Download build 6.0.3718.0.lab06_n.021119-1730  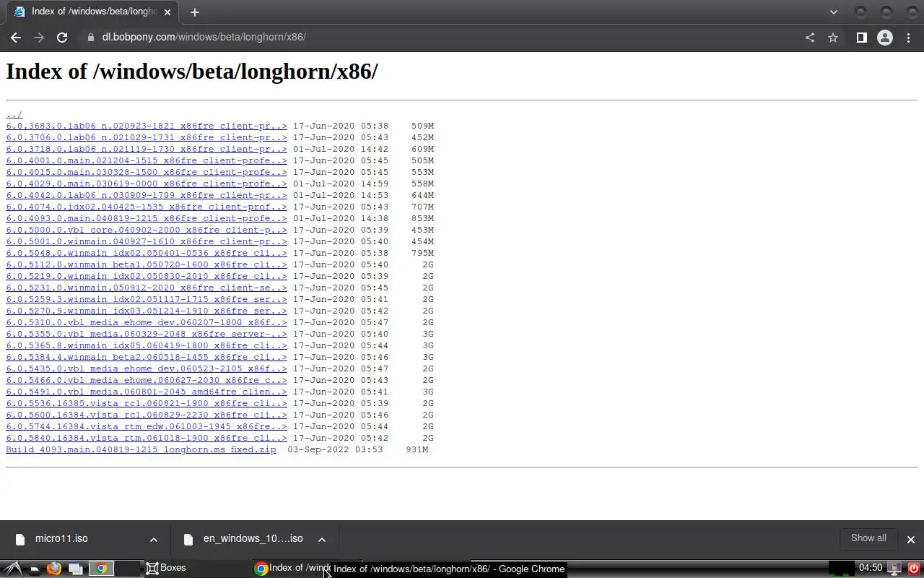[147, 149]
